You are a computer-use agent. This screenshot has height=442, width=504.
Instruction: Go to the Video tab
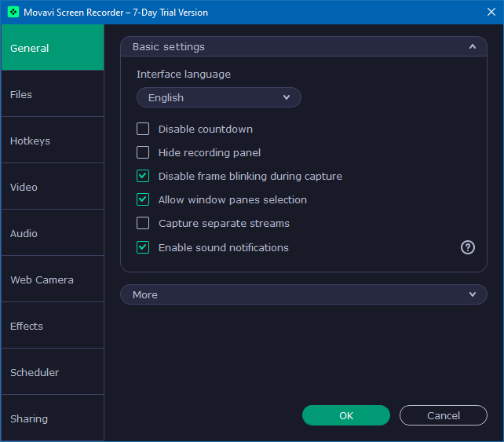click(x=52, y=187)
